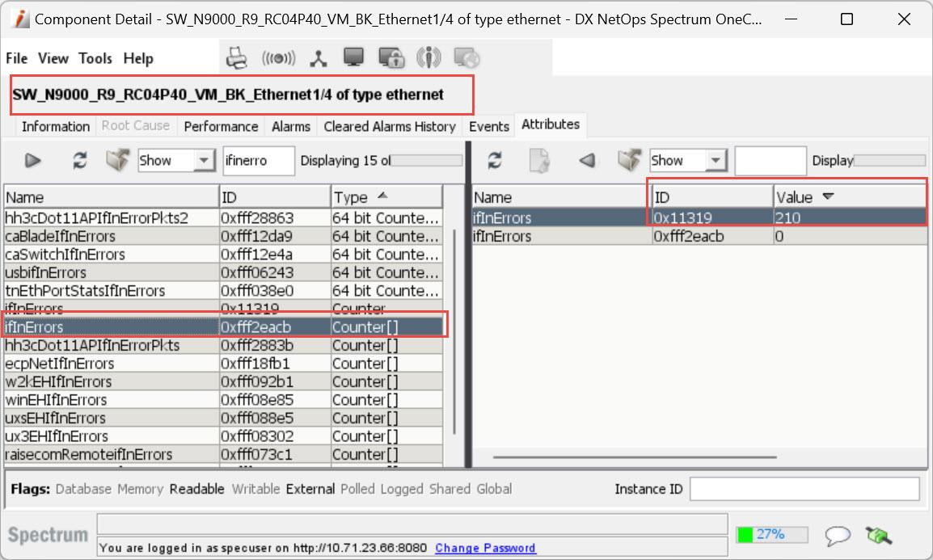Select the caSwitchIfInErrors row
The image size is (933, 560).
pos(223,255)
